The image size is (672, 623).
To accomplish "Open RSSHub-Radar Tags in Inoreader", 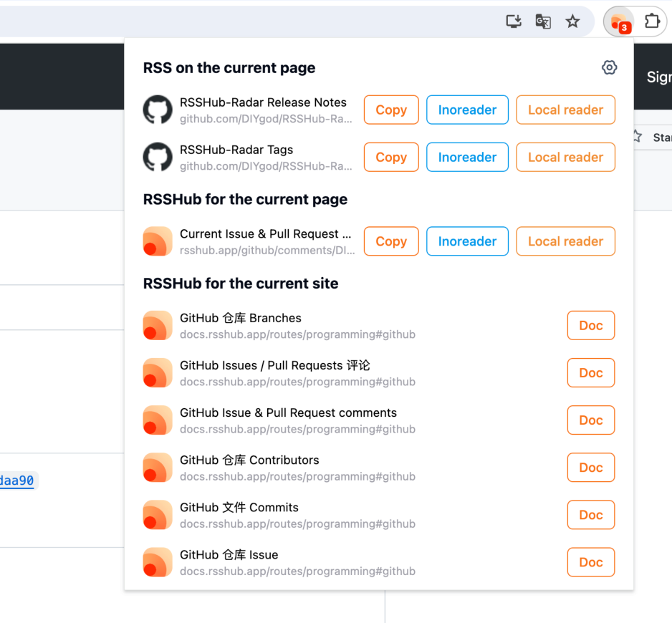I will point(467,157).
